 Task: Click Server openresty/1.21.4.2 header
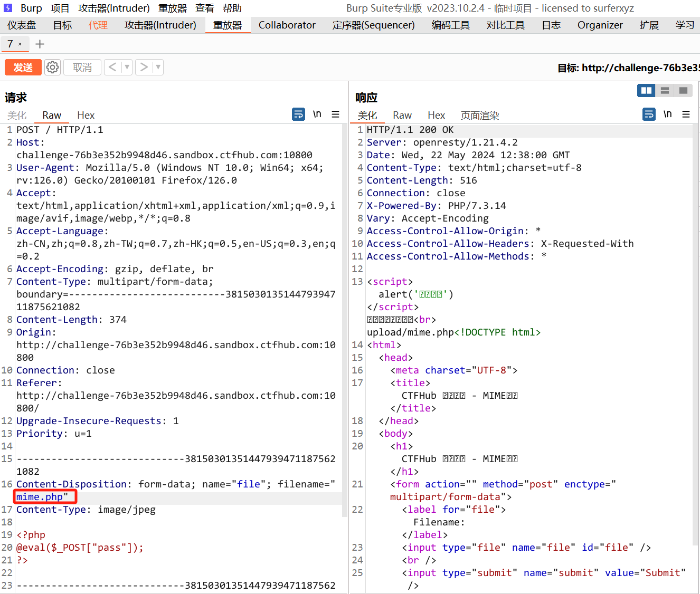[x=442, y=142]
